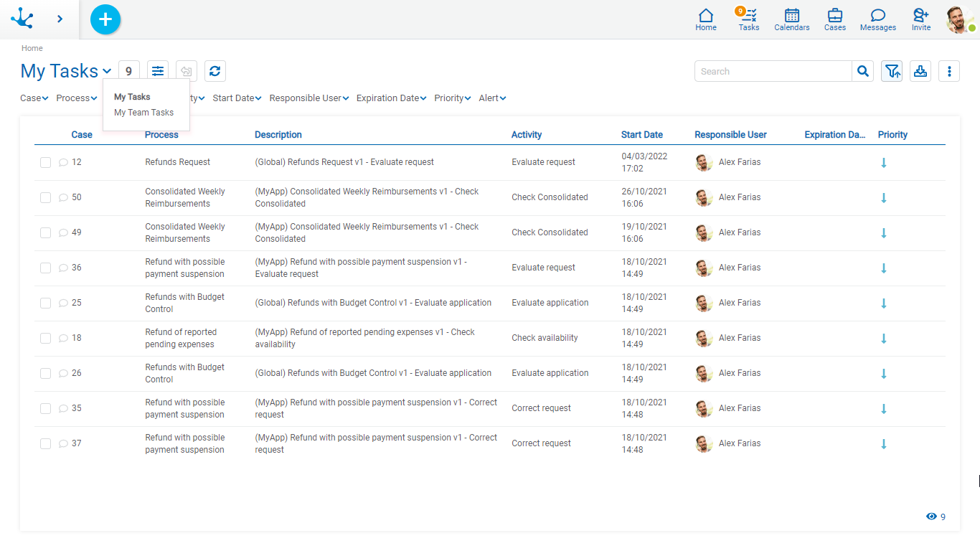
Task: Expand the Priority filter dropdown
Action: (452, 98)
